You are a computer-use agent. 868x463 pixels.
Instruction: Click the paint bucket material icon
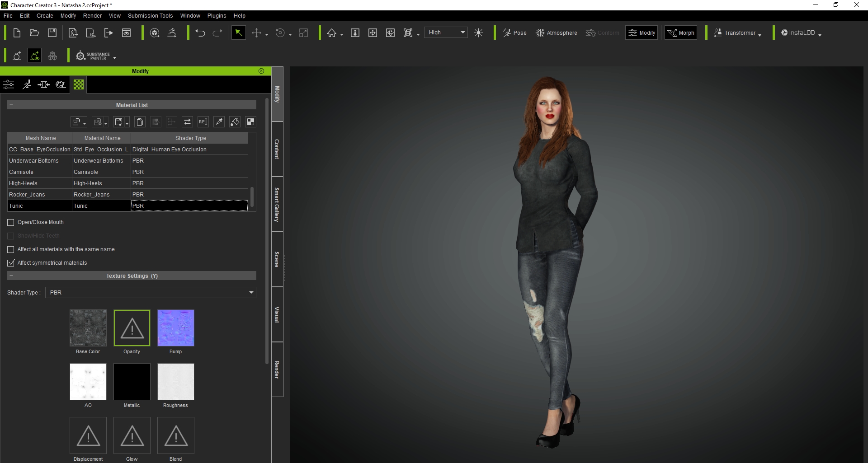tap(235, 122)
